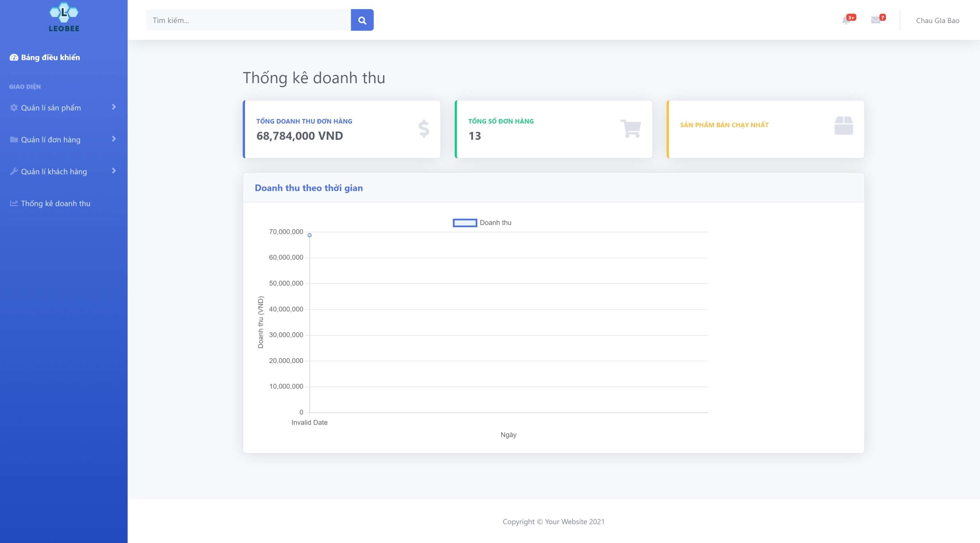This screenshot has width=980, height=543.
Task: Click the Doanh thu legend label
Action: [495, 223]
